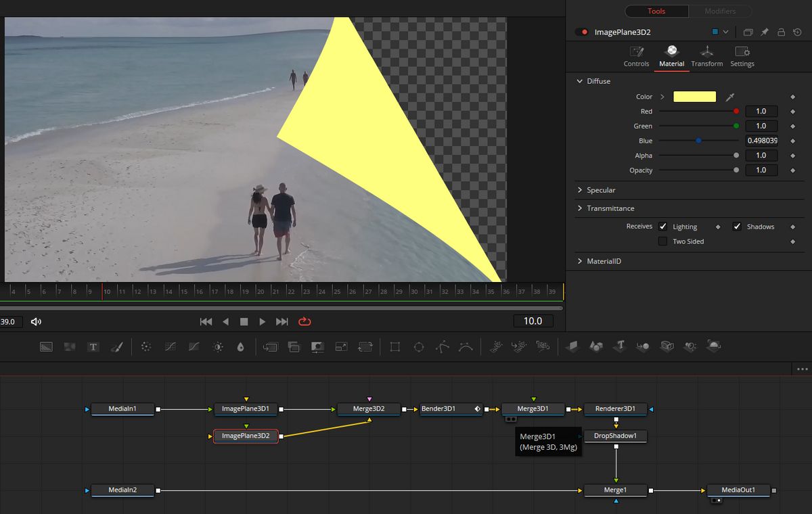This screenshot has width=812, height=514.
Task: Disable the Shadows checkbox
Action: pos(737,227)
